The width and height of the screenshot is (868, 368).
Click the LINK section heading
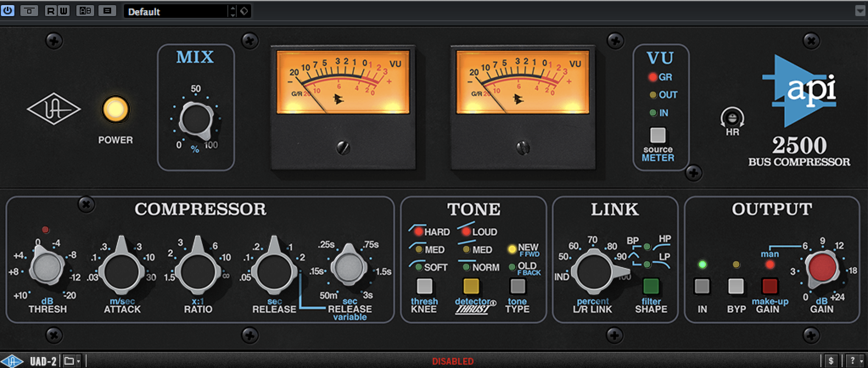[x=615, y=209]
